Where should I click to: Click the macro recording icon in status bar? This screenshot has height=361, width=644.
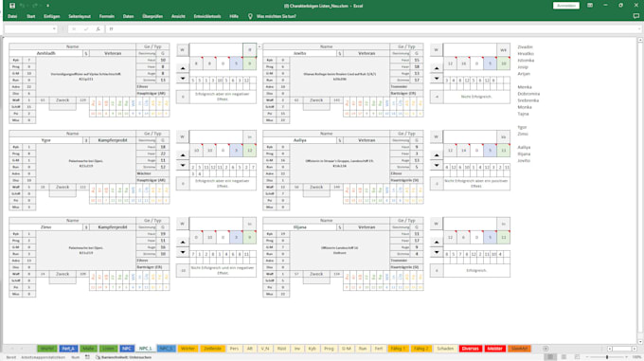[87, 357]
